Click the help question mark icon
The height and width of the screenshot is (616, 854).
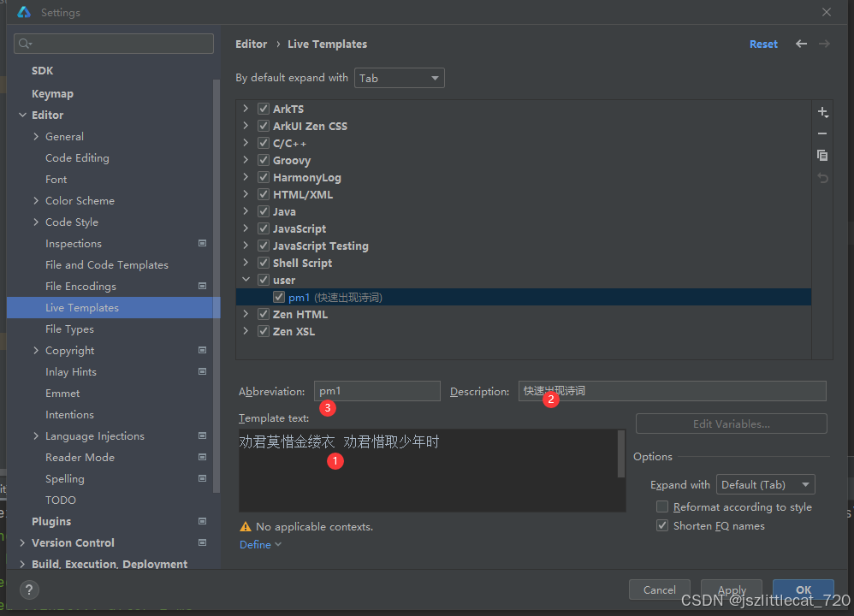[x=29, y=589]
